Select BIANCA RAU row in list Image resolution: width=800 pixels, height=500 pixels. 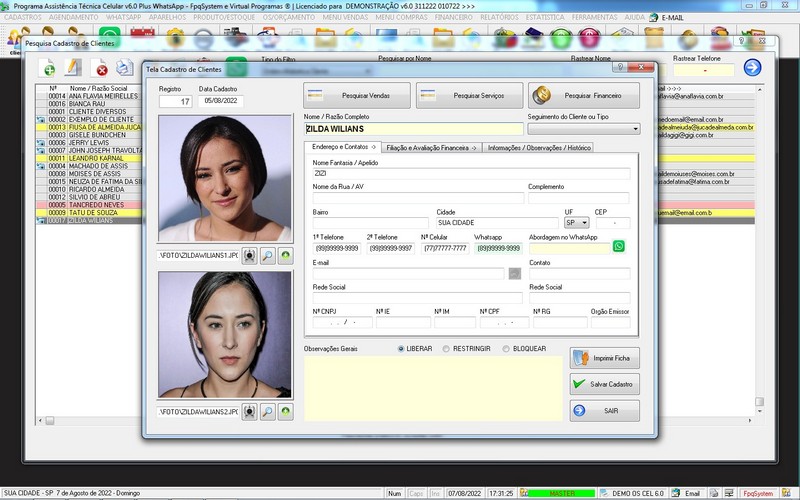[89, 104]
